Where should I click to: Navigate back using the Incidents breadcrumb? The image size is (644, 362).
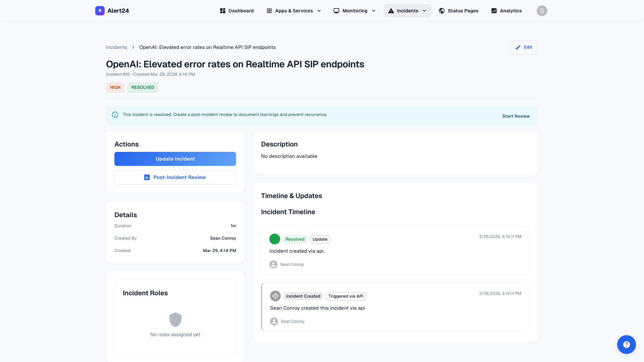pyautogui.click(x=116, y=47)
